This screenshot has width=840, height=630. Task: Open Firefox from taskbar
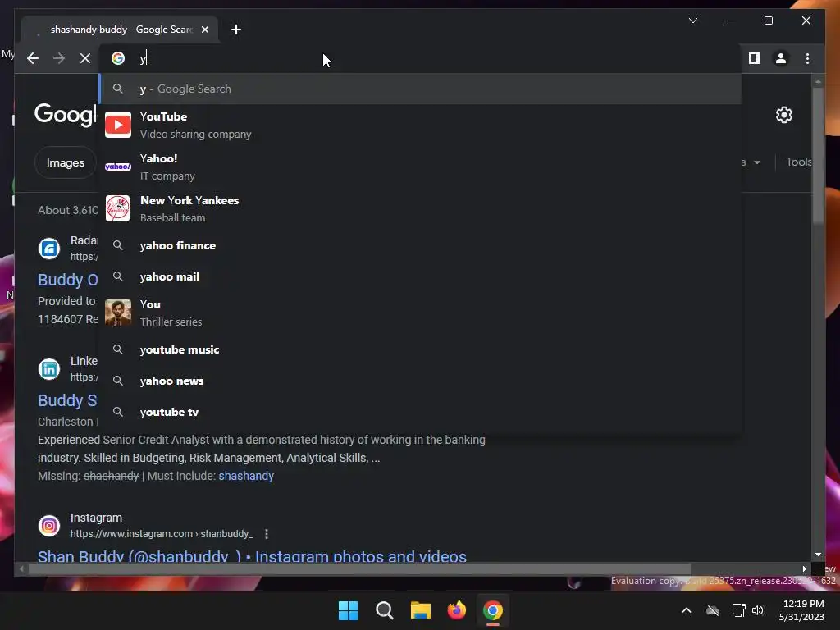pyautogui.click(x=457, y=610)
